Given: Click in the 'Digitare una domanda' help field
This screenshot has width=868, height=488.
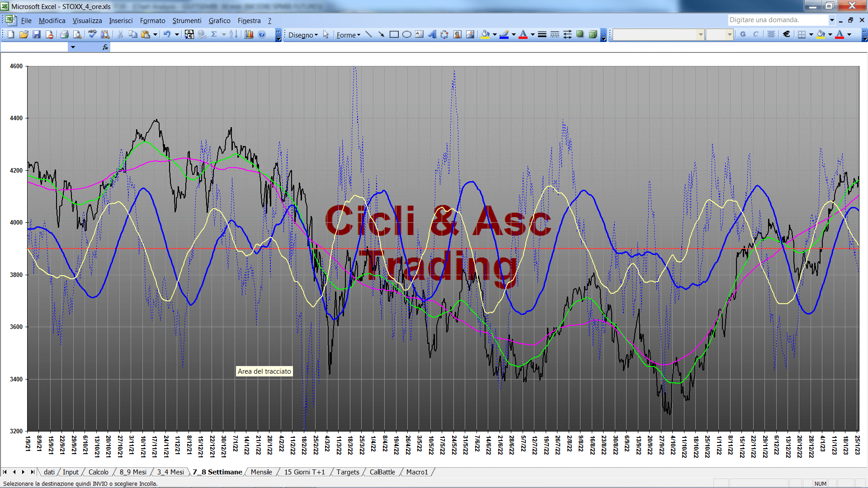Looking at the screenshot, I should tap(778, 20).
